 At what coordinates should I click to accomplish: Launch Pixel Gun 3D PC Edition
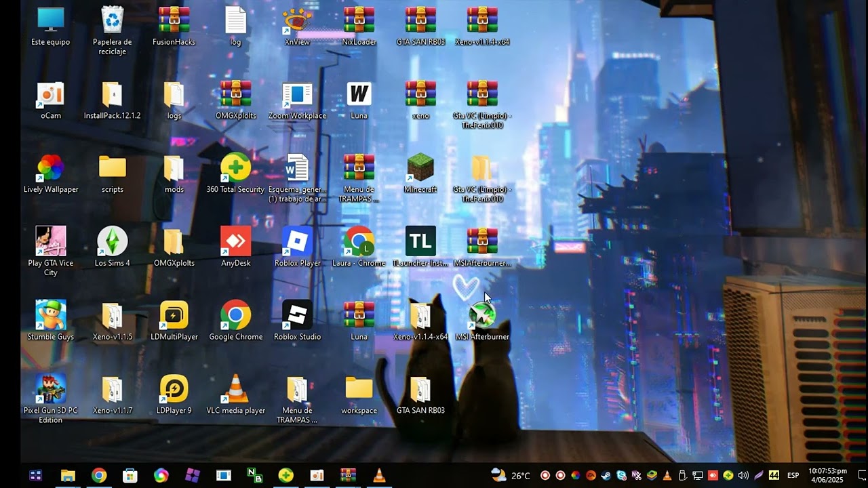[51, 399]
